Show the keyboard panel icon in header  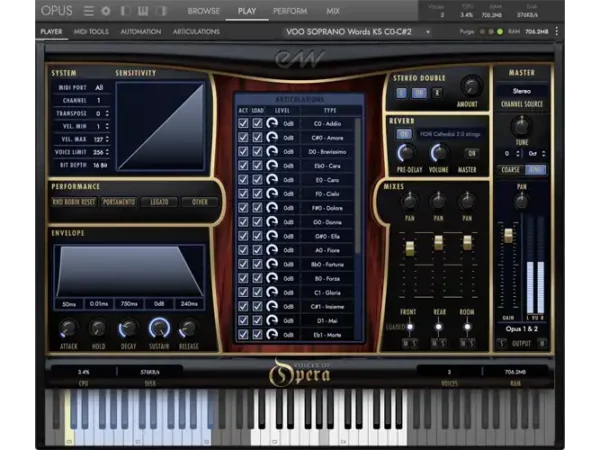point(143,11)
